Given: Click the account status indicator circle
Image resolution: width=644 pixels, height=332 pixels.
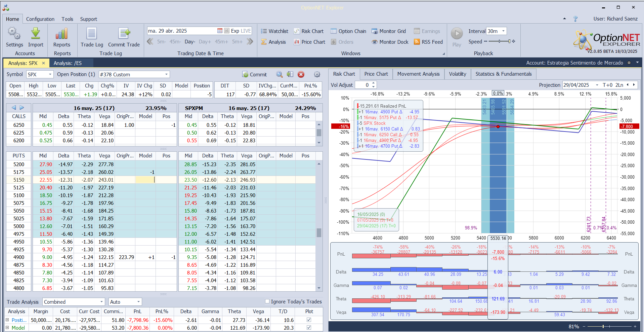Looking at the screenshot, I should click(x=629, y=63).
